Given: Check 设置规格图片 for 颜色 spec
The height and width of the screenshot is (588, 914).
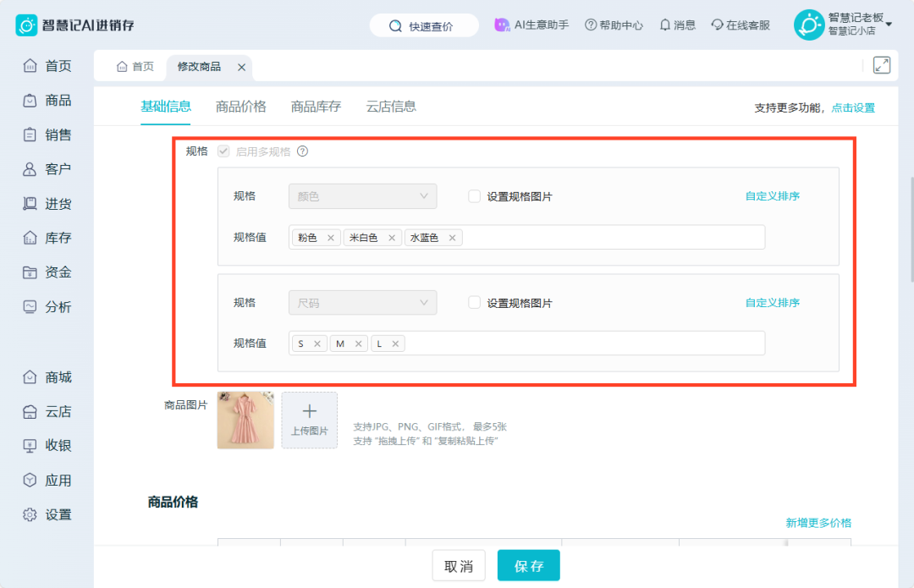Looking at the screenshot, I should click(475, 196).
